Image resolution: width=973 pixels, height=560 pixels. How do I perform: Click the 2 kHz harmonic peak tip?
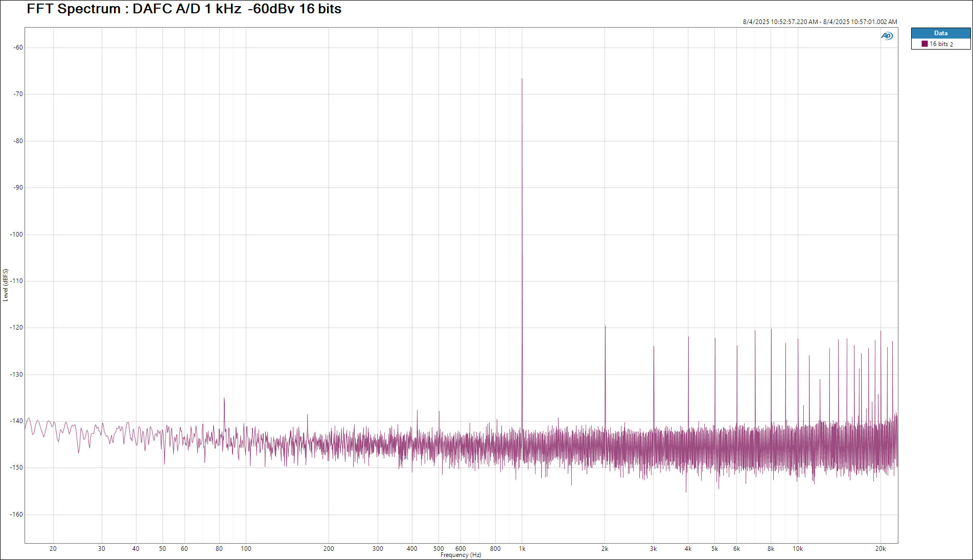click(x=605, y=327)
